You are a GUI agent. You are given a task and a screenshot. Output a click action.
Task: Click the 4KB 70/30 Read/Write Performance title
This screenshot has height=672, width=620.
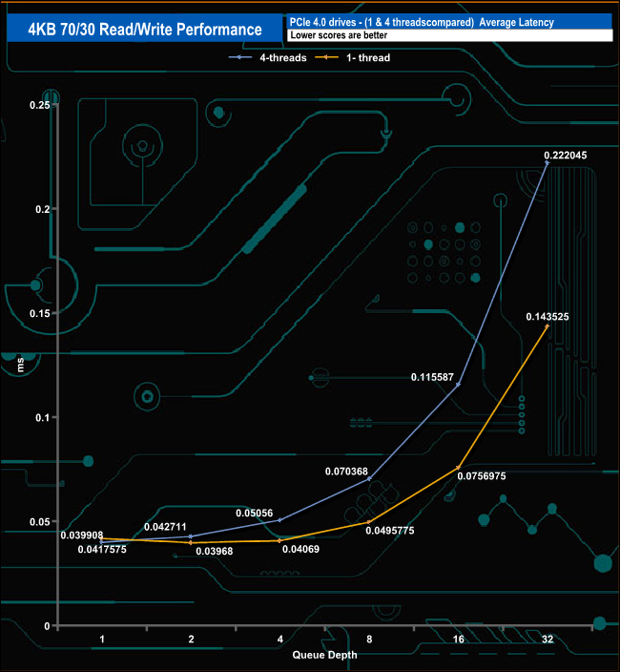click(145, 30)
